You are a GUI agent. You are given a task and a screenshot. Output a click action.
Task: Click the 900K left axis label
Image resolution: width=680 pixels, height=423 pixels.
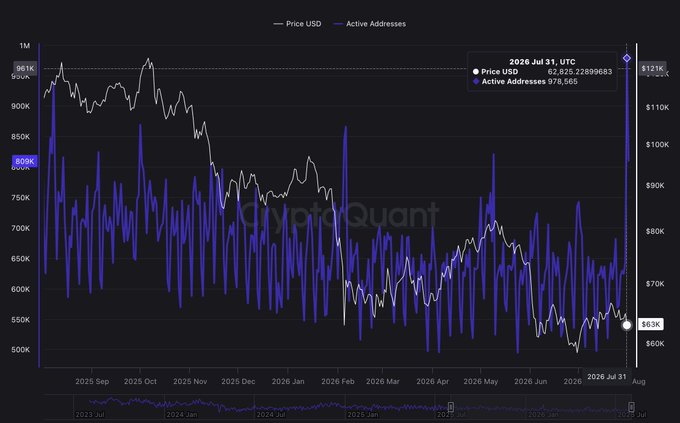[x=20, y=106]
